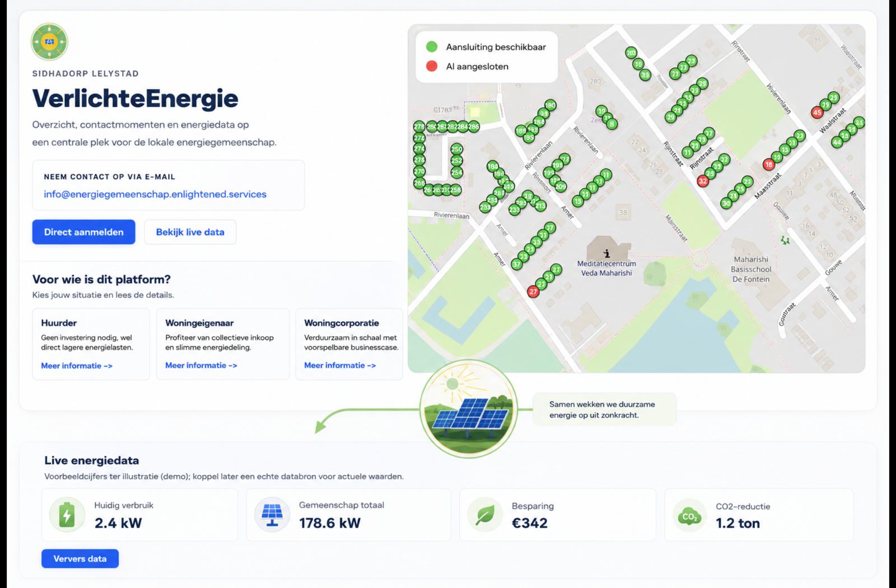This screenshot has height=588, width=896.
Task: Click the leaf icon beside Besparing
Action: [485, 515]
